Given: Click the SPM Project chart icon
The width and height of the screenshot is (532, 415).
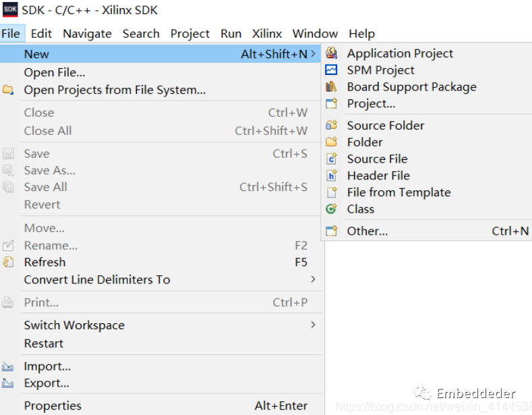Looking at the screenshot, I should (331, 70).
